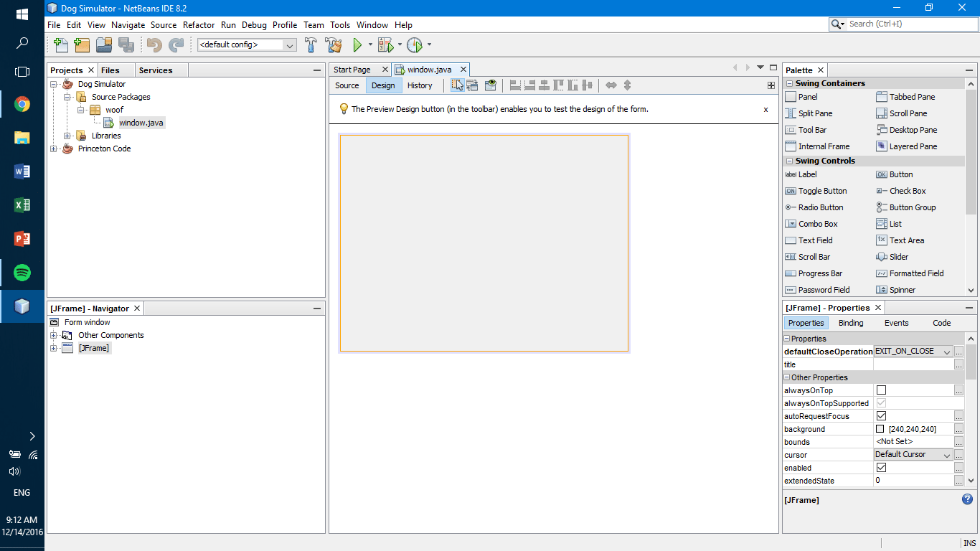Viewport: 980px width, 551px height.
Task: Select the Progress Bar palette component
Action: tap(814, 273)
